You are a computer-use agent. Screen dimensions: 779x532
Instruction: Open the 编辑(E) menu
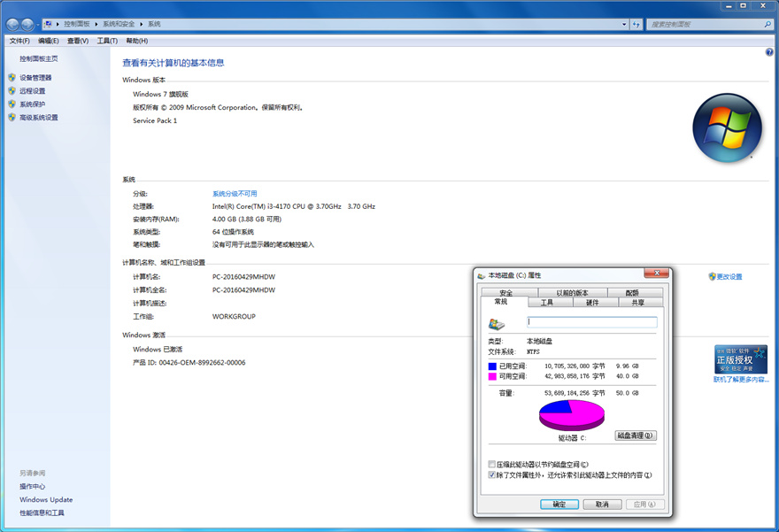pos(48,41)
